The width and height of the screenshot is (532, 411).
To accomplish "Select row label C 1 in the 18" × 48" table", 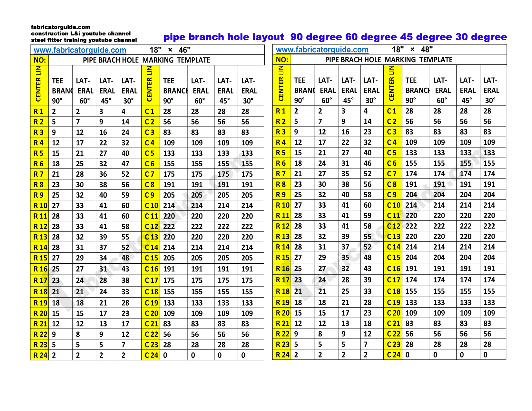I will 392,111.
